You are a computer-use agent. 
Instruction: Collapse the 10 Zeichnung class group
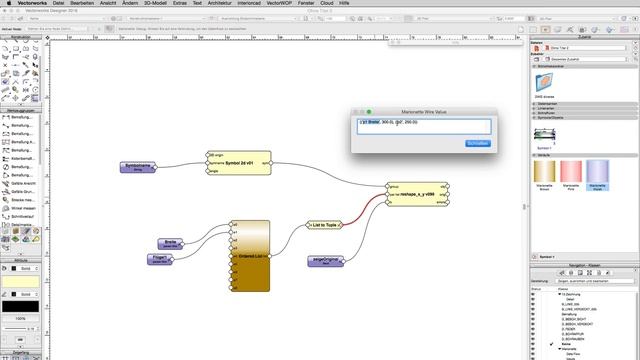pyautogui.click(x=560, y=294)
